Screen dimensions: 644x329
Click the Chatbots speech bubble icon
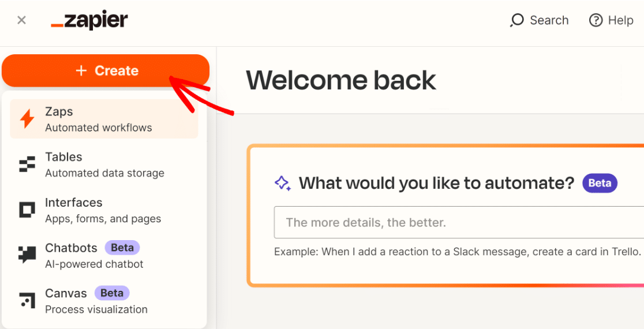pos(27,255)
